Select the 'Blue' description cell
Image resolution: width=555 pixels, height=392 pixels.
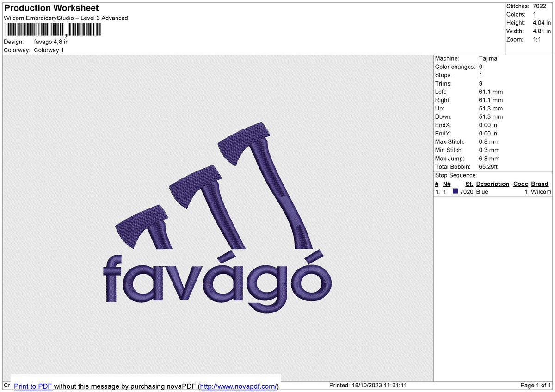pos(482,191)
